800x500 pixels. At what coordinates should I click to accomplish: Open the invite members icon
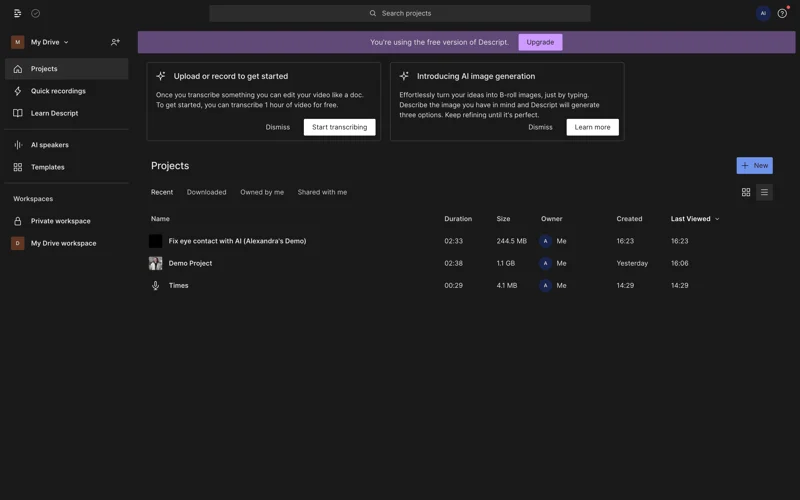coord(115,42)
